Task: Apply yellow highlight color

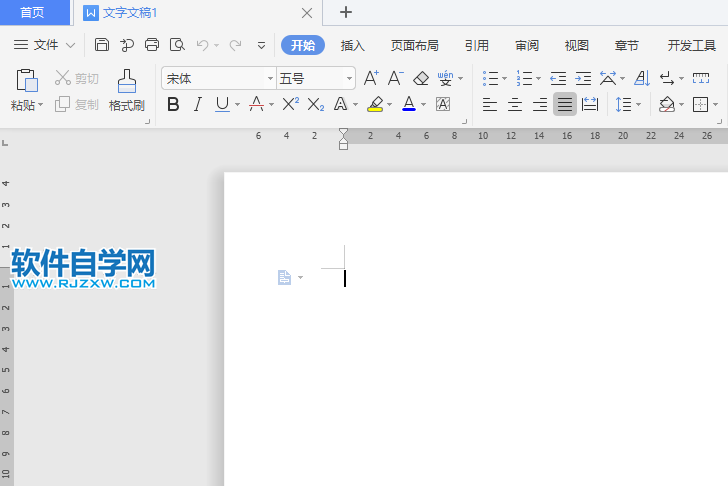Action: coord(375,104)
